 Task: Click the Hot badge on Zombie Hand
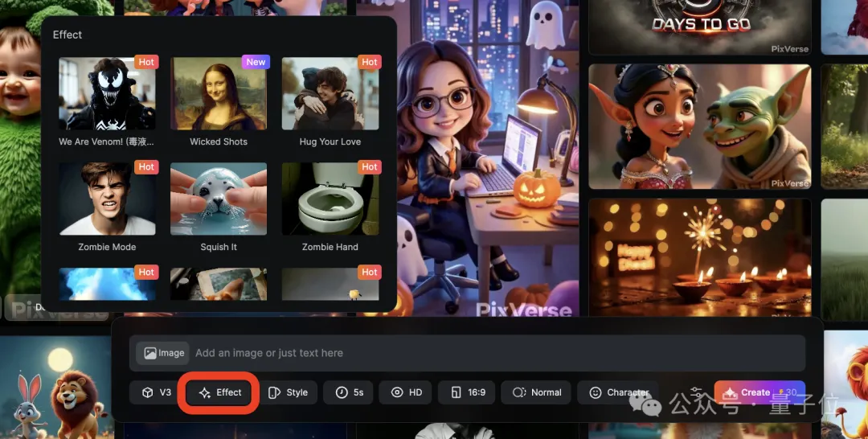[370, 166]
